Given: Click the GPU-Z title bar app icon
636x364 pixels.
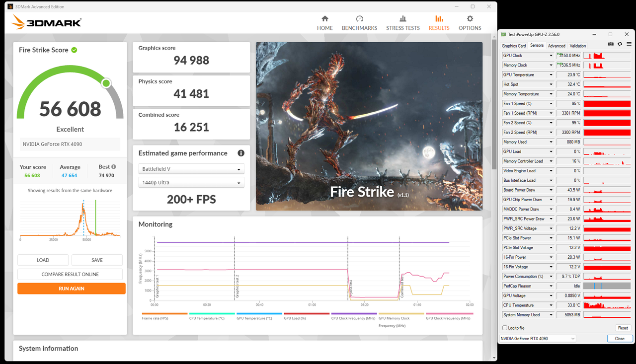Looking at the screenshot, I should click(x=504, y=34).
